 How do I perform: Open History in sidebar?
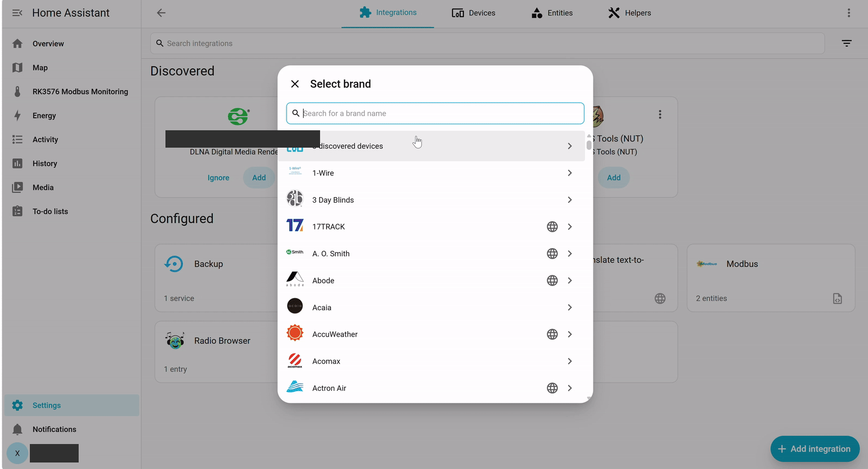pos(72,163)
